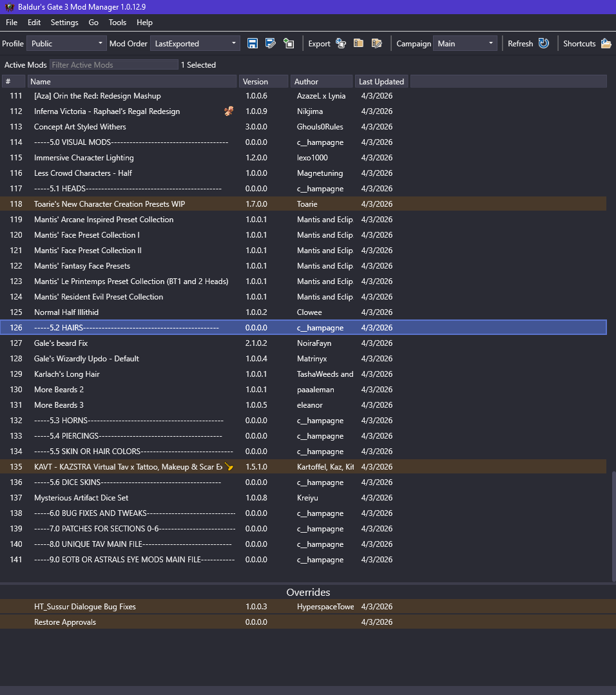This screenshot has width=616, height=695.
Task: Select Gale's Wizardly Updo - Default mod
Action: pos(303,359)
